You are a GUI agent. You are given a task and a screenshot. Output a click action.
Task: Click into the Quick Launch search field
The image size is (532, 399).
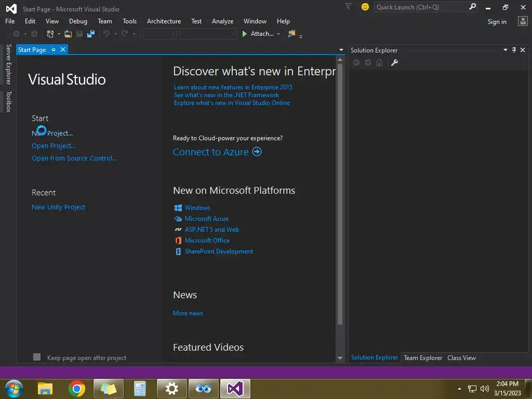421,7
